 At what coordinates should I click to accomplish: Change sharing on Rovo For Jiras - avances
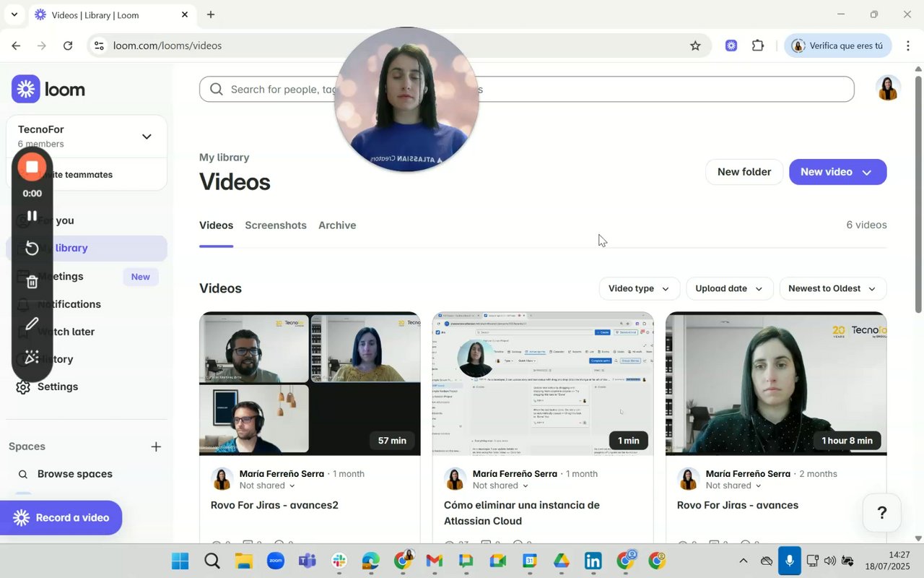click(733, 486)
